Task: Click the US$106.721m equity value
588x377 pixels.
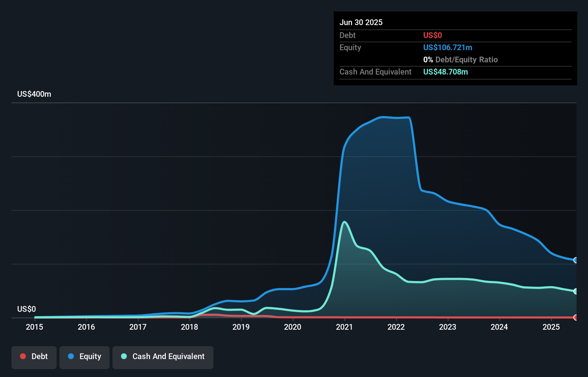Action: click(448, 47)
